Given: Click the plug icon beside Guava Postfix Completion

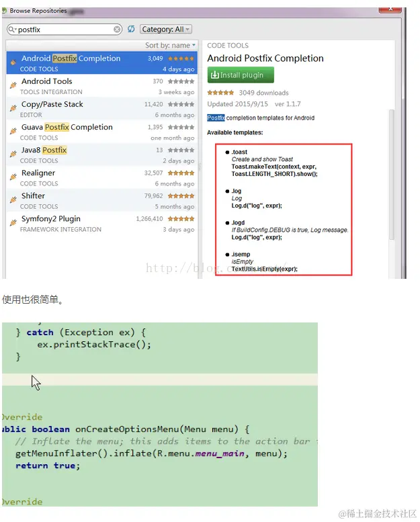Looking at the screenshot, I should point(13,131).
